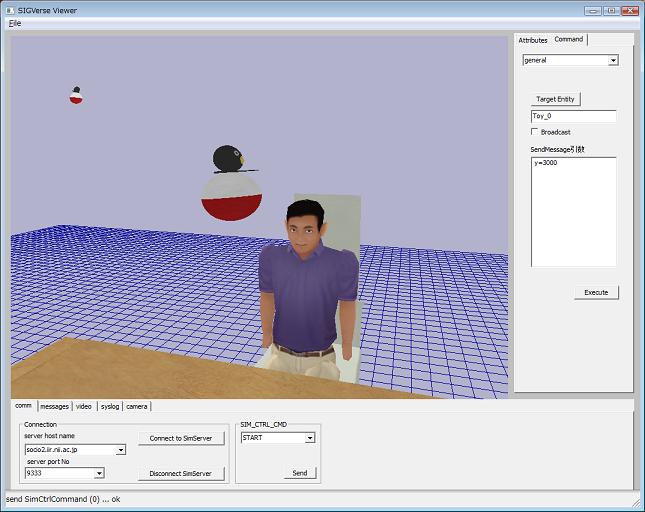
Task: Switch to the Attributes tab
Action: click(x=532, y=40)
